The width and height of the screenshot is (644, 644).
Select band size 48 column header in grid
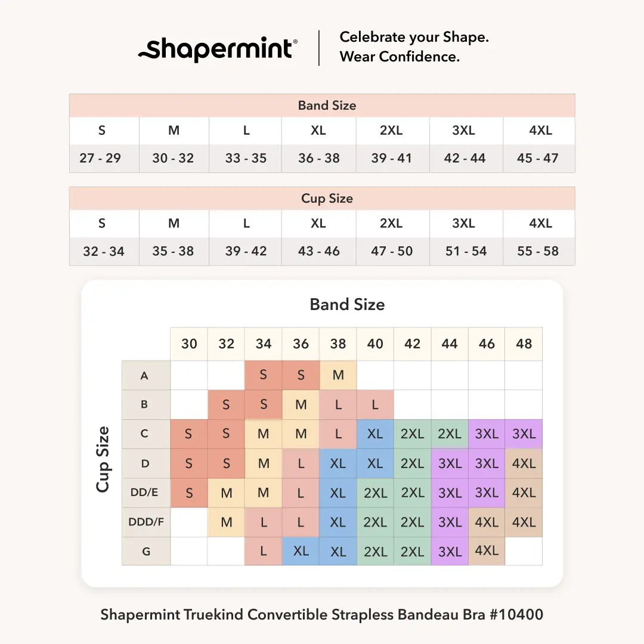pyautogui.click(x=524, y=344)
